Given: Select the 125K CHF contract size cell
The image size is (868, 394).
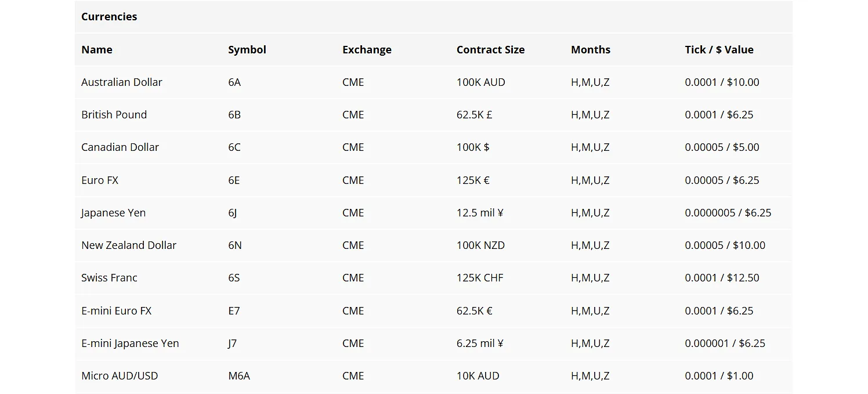Looking at the screenshot, I should (x=480, y=278).
